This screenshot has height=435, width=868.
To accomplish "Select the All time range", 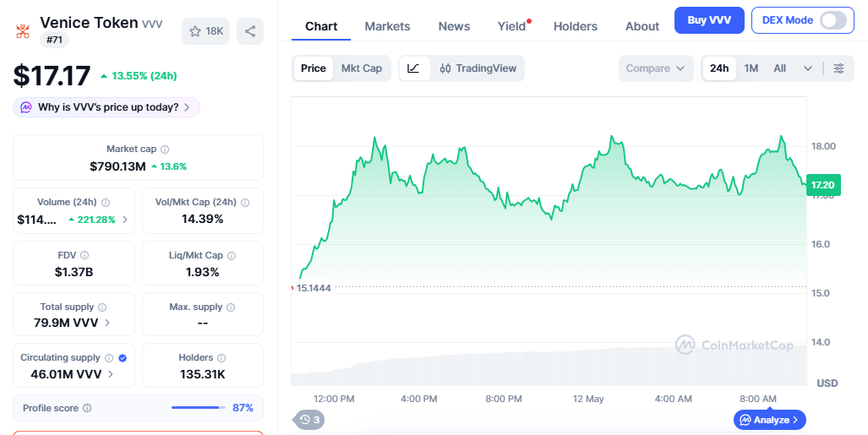I will click(779, 68).
